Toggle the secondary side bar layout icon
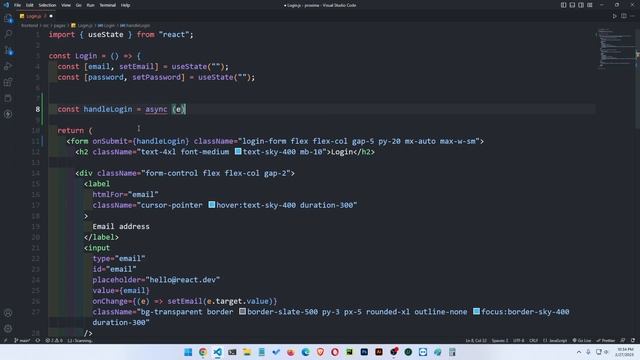Image resolution: width=640 pixels, height=360 pixels. (581, 5)
